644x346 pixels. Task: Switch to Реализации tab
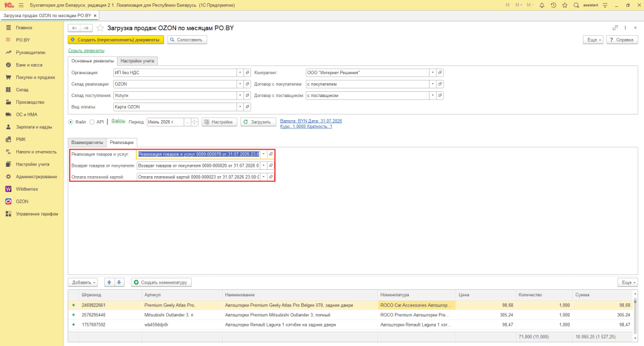(121, 142)
